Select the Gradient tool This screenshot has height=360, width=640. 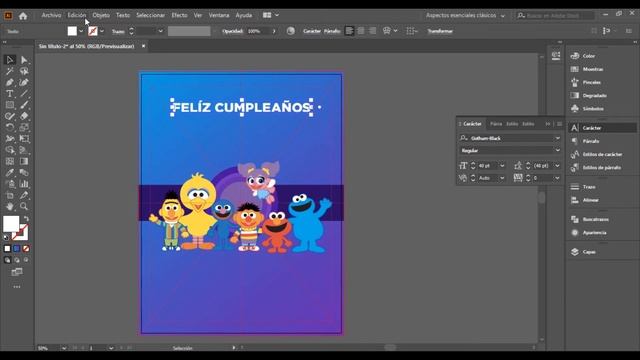pyautogui.click(x=24, y=161)
